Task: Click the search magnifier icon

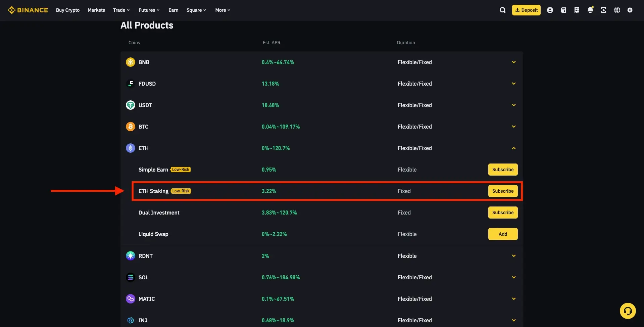Action: click(502, 10)
